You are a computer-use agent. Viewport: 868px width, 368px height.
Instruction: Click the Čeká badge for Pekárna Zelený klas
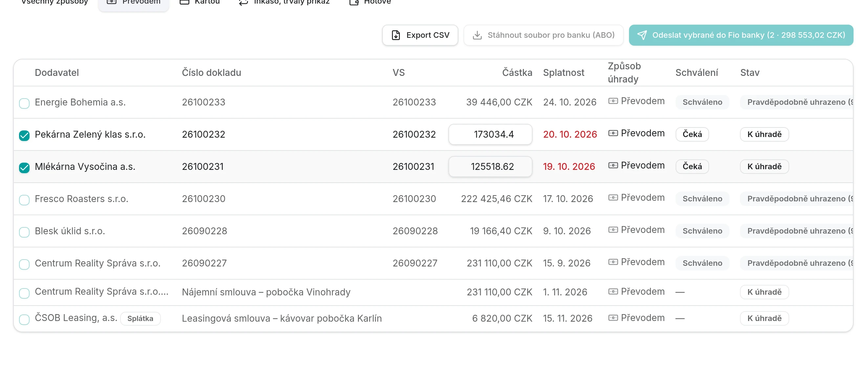click(x=692, y=134)
